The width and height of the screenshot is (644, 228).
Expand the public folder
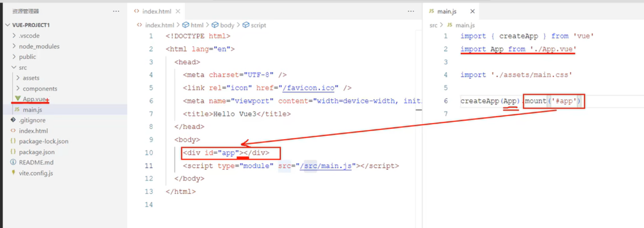coord(27,57)
